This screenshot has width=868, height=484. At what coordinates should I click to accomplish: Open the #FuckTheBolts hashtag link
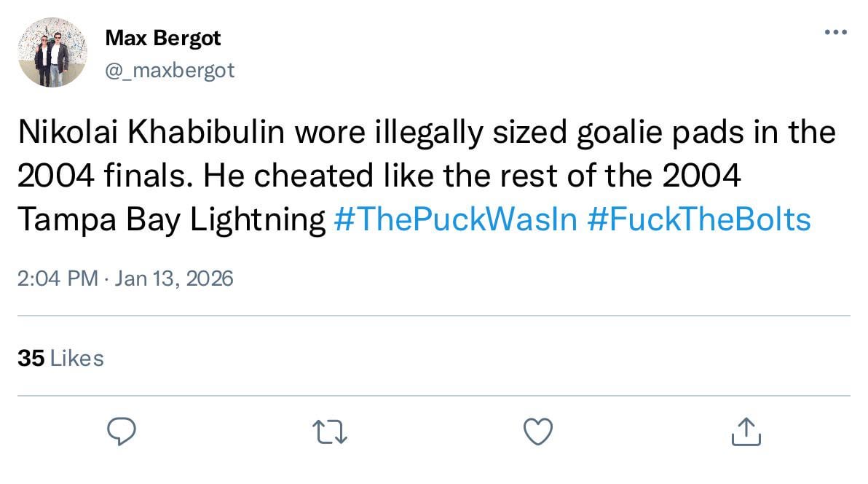[698, 219]
